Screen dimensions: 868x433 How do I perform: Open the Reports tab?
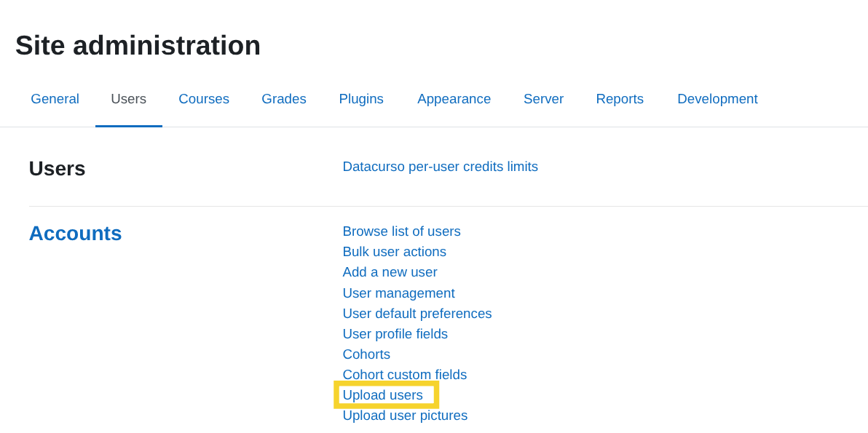click(x=620, y=99)
